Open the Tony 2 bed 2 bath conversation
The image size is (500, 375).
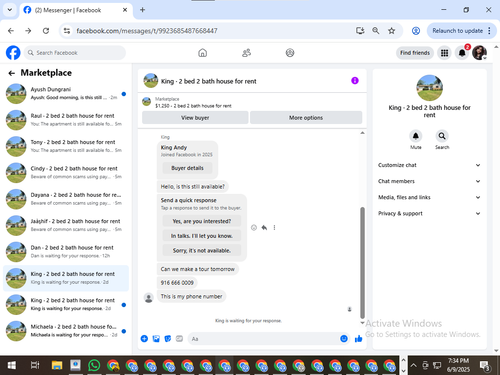tap(66, 146)
